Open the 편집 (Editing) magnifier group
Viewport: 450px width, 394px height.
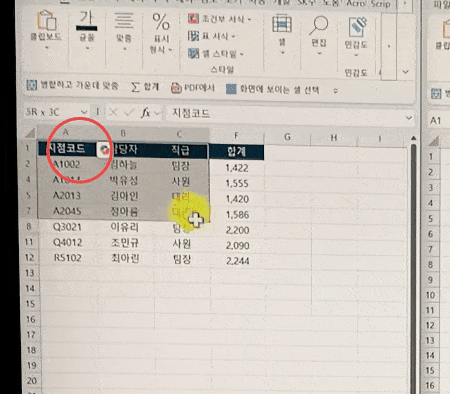pos(319,35)
